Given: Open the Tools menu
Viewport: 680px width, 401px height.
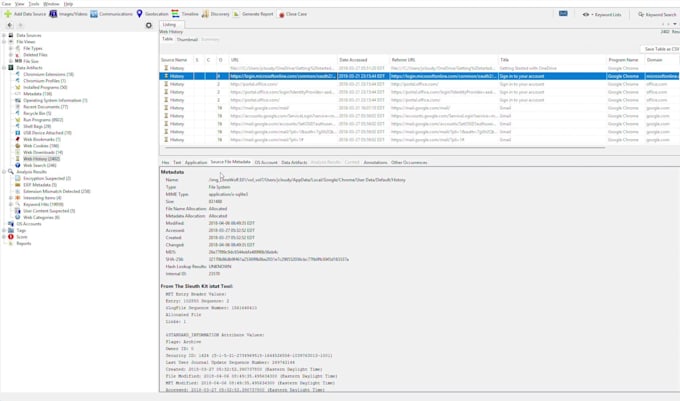Looking at the screenshot, I should pyautogui.click(x=34, y=4).
